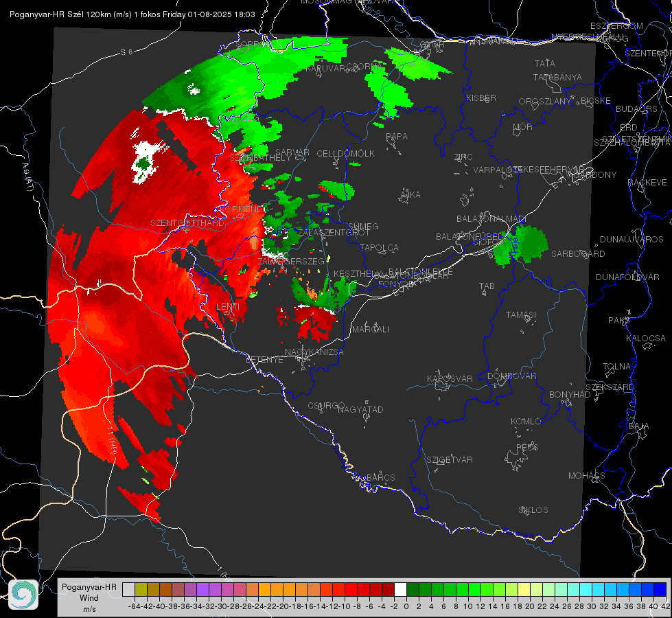
Task: Click the BICSKE city label
Action: point(596,101)
